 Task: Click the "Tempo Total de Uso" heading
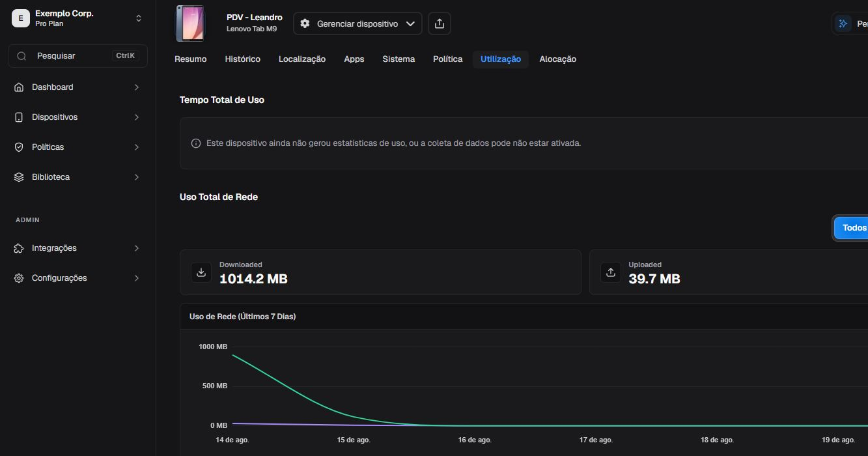(x=222, y=100)
